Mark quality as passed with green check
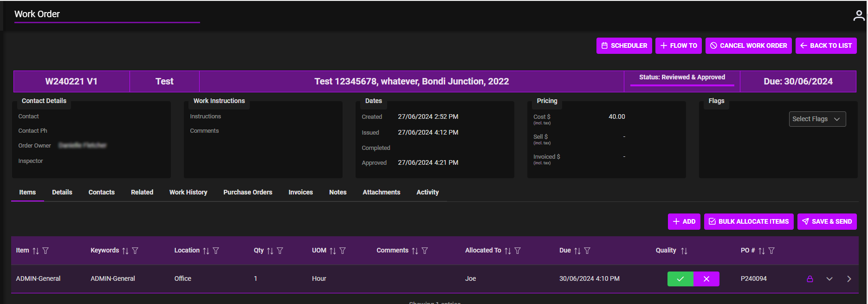The image size is (868, 304). click(x=680, y=279)
